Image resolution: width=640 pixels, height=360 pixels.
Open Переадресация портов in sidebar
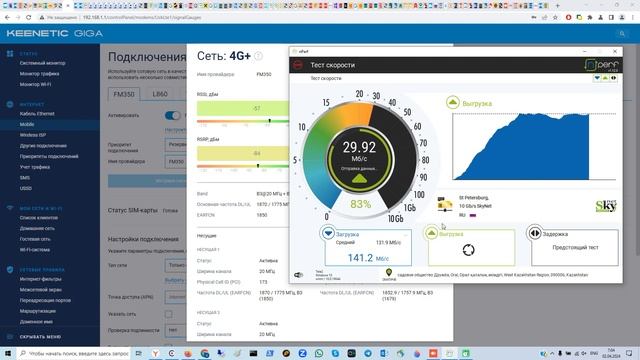[45, 300]
